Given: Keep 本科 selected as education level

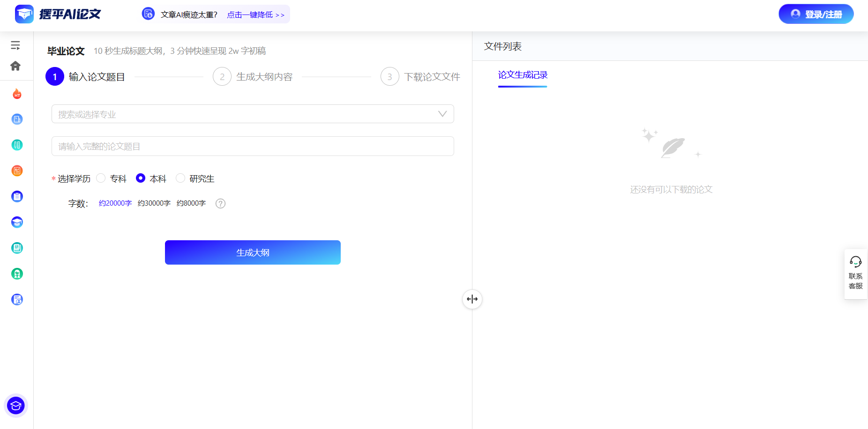Looking at the screenshot, I should [141, 178].
